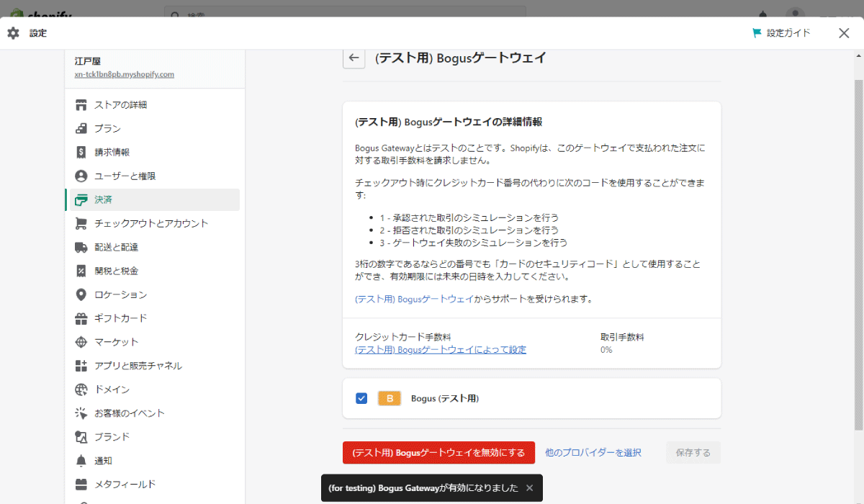Open チェックアウトとアカウント settings
The width and height of the screenshot is (864, 504).
pyautogui.click(x=152, y=224)
